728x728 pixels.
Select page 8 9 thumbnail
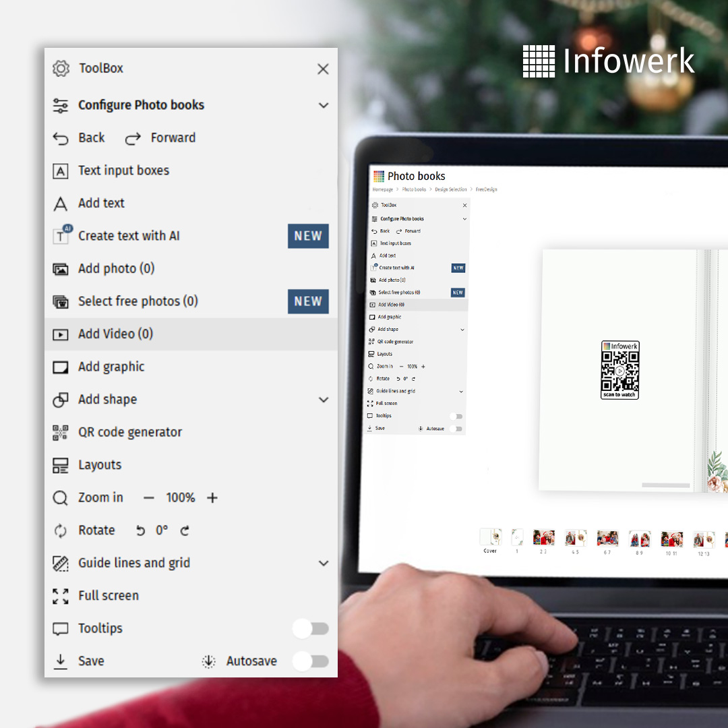tap(639, 539)
